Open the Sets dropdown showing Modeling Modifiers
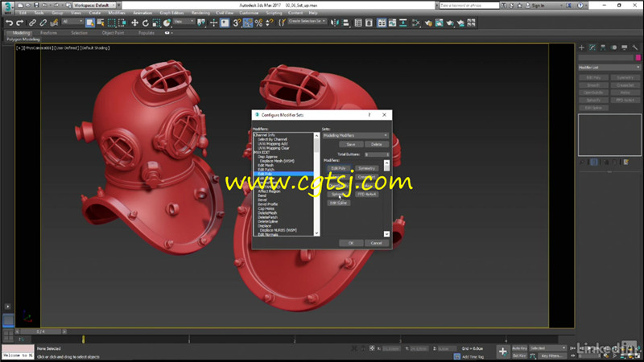644x362 pixels. pyautogui.click(x=356, y=135)
